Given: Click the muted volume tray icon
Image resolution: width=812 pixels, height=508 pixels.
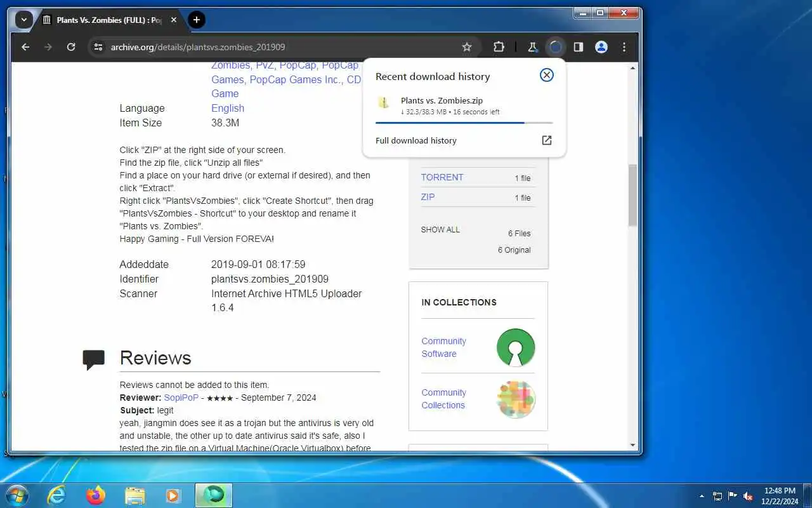Looking at the screenshot, I should coord(748,496).
